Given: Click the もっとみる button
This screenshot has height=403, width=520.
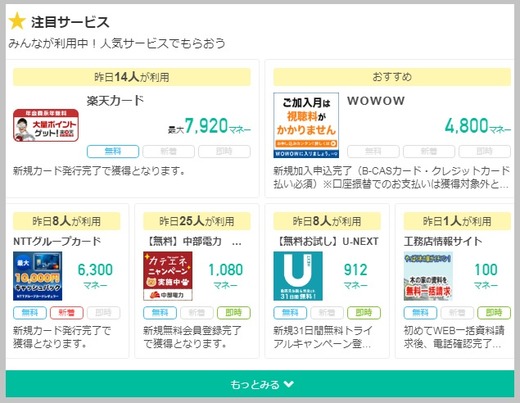Looking at the screenshot, I should [x=260, y=384].
